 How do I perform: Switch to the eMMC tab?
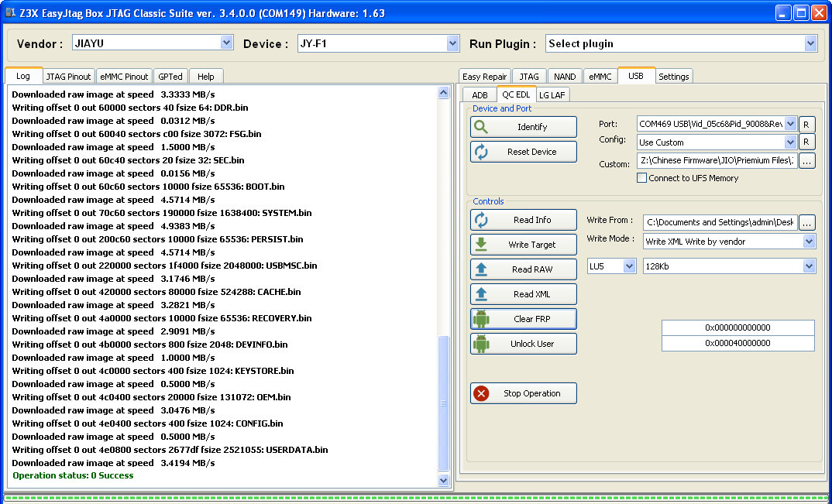coord(600,77)
